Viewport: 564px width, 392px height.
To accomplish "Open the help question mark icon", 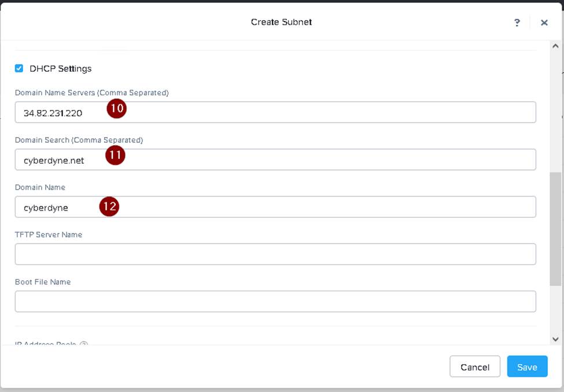I will [x=517, y=23].
